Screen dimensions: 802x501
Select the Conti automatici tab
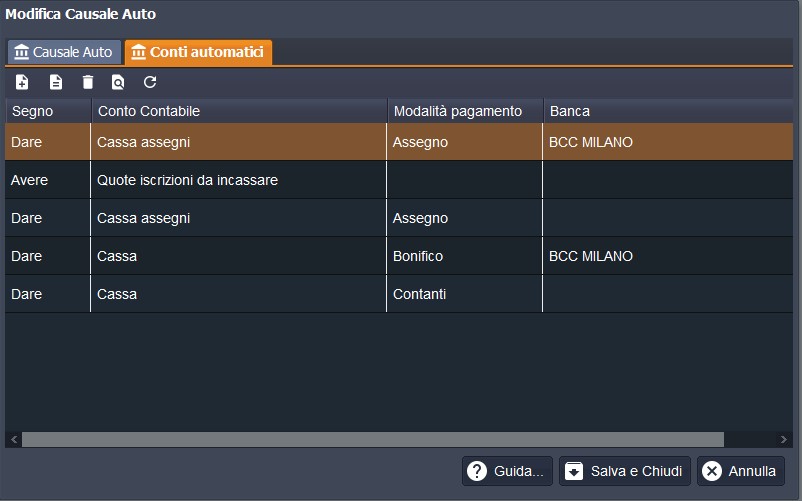tap(198, 52)
